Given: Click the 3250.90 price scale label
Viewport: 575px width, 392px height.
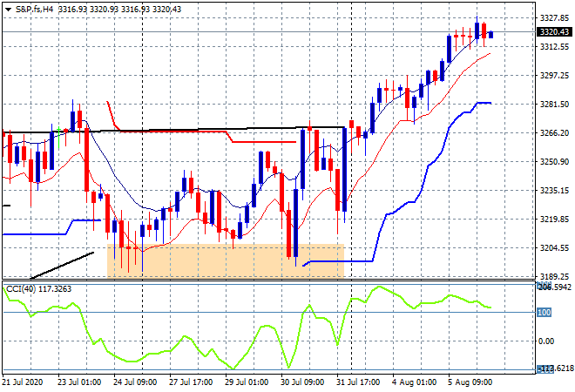Looking at the screenshot, I should (554, 162).
